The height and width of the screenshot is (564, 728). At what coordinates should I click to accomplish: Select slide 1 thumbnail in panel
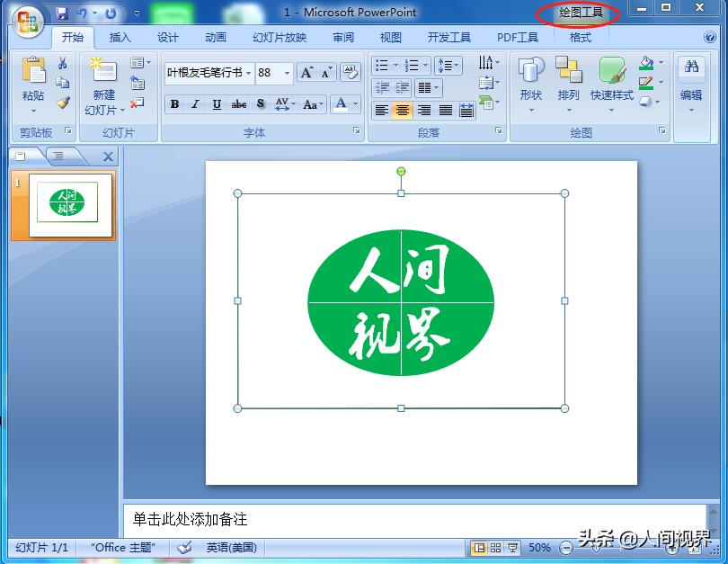point(72,205)
